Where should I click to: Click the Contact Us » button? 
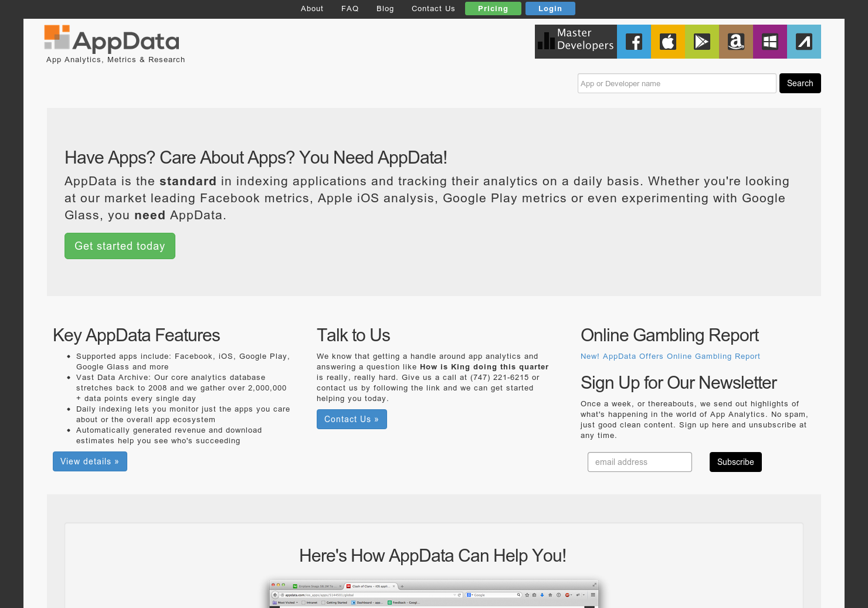click(x=351, y=419)
